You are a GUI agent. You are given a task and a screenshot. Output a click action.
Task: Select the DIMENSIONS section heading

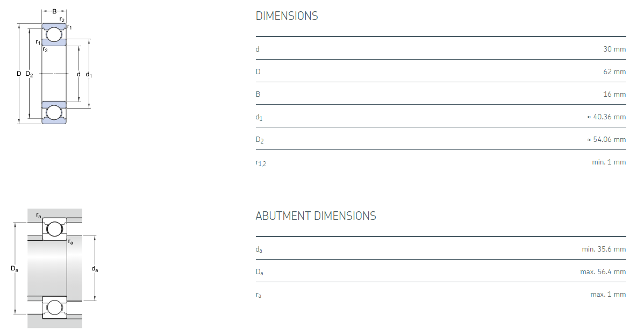pos(287,16)
